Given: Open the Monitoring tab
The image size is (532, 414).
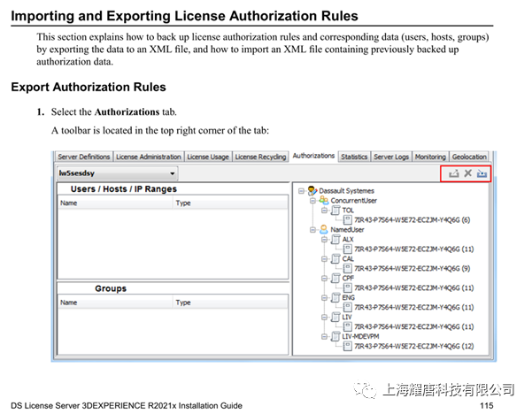Looking at the screenshot, I should click(x=430, y=157).
